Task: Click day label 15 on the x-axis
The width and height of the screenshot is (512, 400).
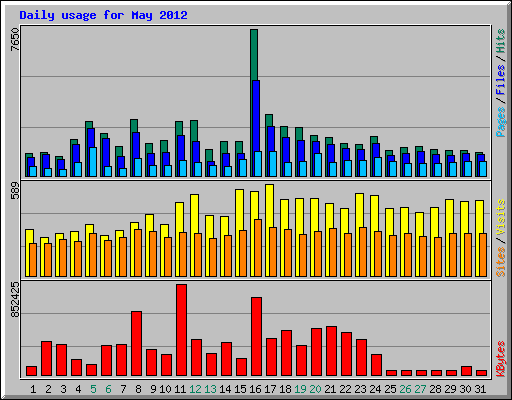Action: (240, 389)
